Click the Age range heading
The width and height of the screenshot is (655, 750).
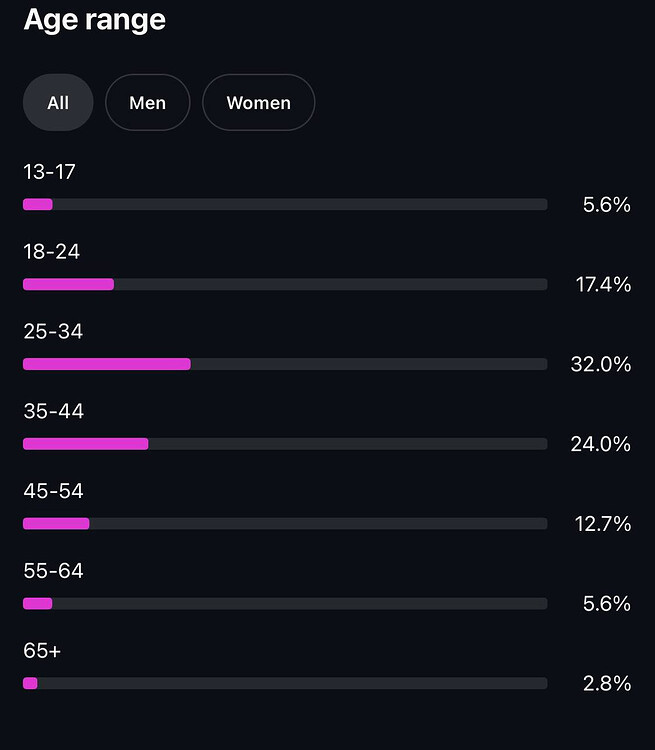click(94, 19)
